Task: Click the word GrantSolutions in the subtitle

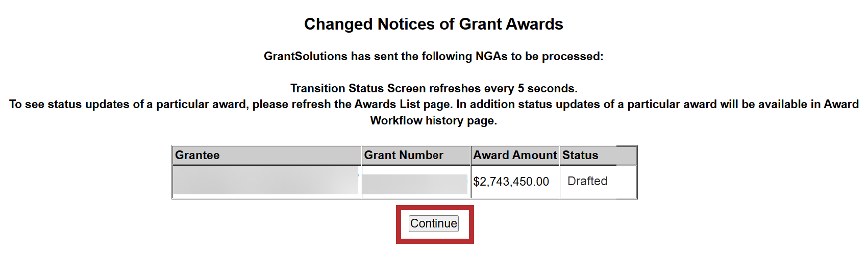Action: click(305, 56)
